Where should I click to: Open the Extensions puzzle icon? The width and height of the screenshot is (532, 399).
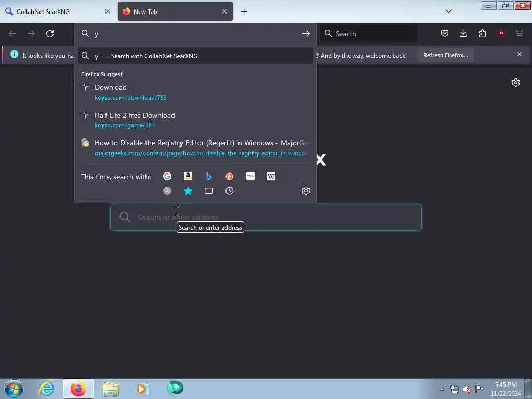[482, 33]
